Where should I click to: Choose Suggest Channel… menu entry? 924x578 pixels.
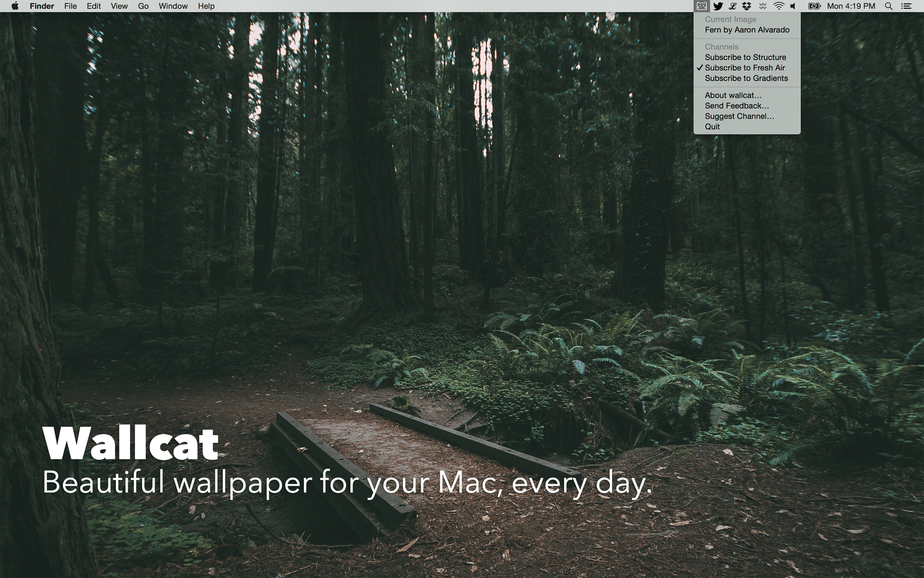pos(747,116)
